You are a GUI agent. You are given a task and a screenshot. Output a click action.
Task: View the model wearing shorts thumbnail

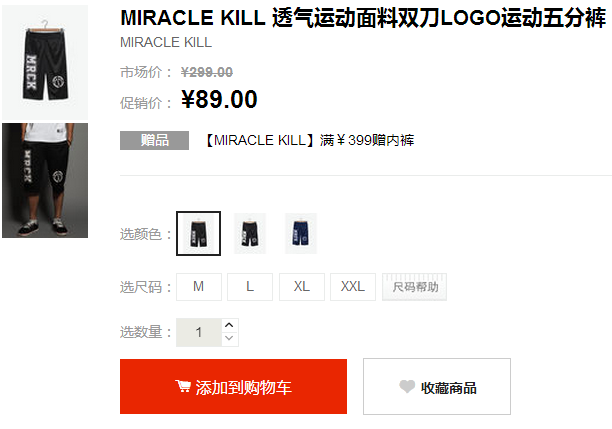[45, 180]
